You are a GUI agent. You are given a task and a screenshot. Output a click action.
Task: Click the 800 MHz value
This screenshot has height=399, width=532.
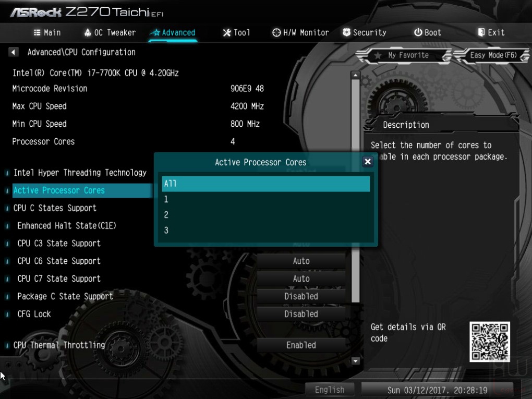coord(245,124)
